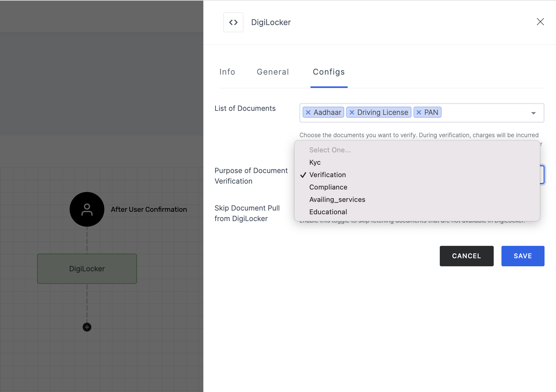
Task: Expand the List of Documents dropdown arrow
Action: click(x=533, y=113)
